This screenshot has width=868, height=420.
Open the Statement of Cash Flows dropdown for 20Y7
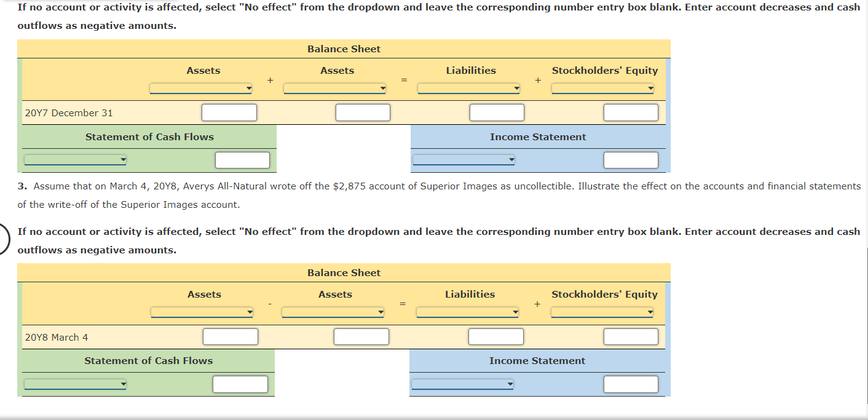[75, 159]
